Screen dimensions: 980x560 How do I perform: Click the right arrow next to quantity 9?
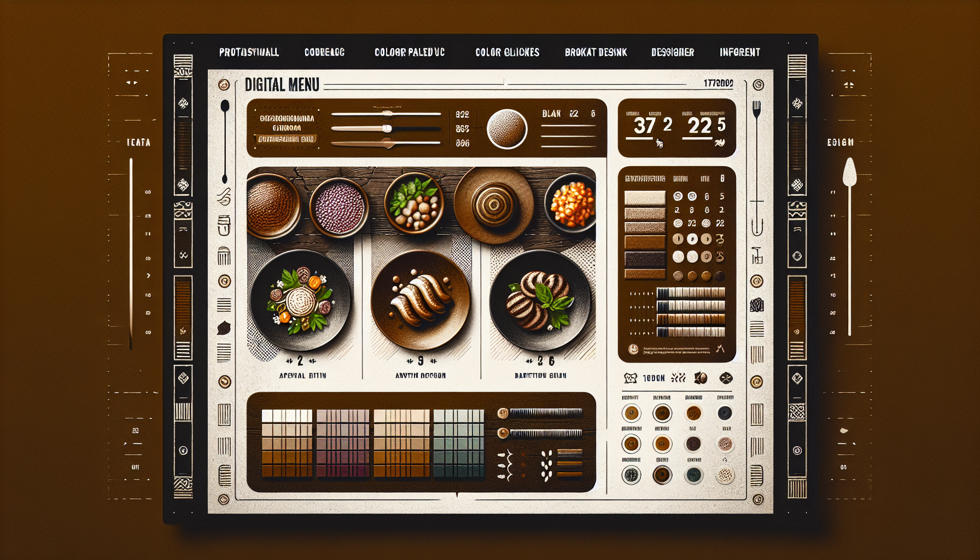click(433, 361)
